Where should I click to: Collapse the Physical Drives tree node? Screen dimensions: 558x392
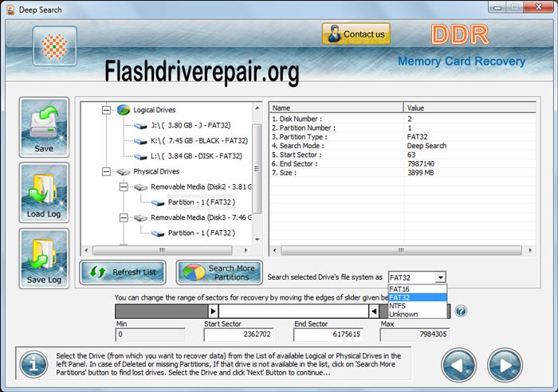(x=106, y=171)
